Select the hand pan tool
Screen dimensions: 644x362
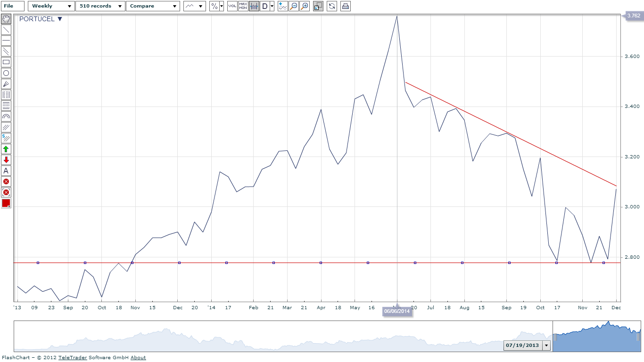click(x=6, y=19)
